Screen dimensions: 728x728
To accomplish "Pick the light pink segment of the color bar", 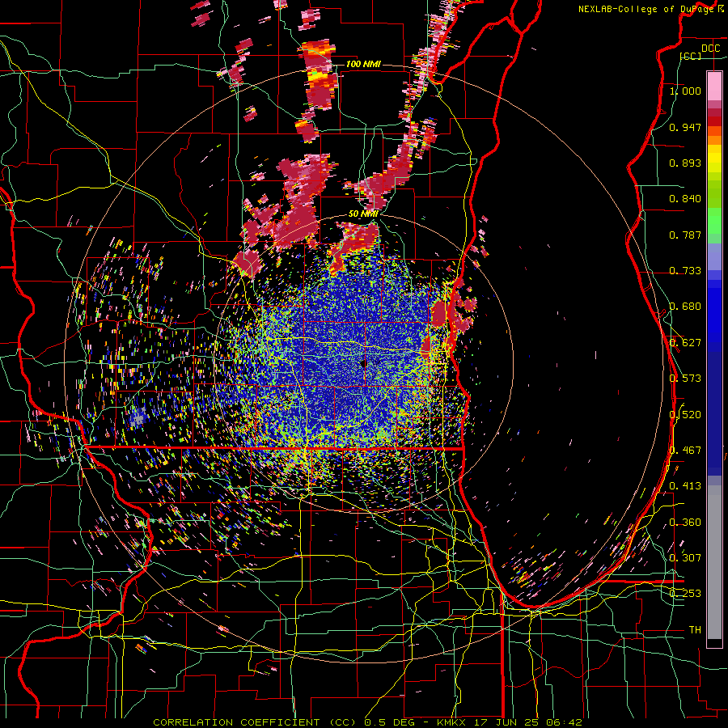I will pyautogui.click(x=714, y=86).
